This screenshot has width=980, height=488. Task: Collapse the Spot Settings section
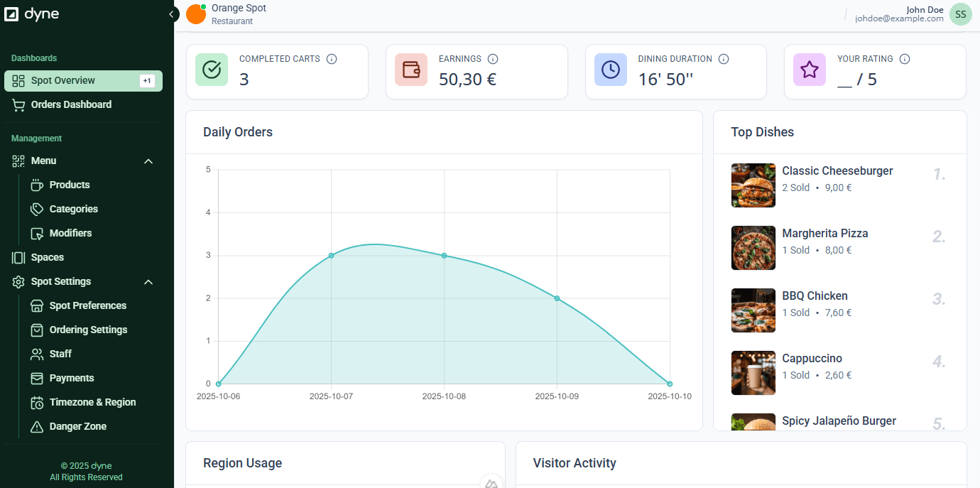tap(148, 282)
